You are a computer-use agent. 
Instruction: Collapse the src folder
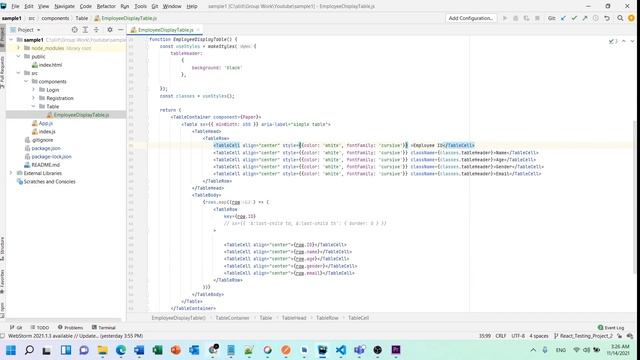[18, 73]
